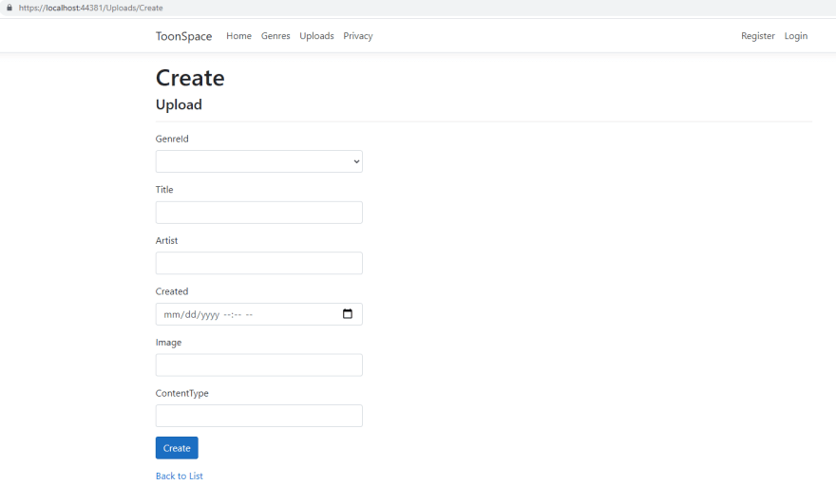Open the Privacy nav item
Viewport: 836px width, 504px height.
[x=358, y=36]
